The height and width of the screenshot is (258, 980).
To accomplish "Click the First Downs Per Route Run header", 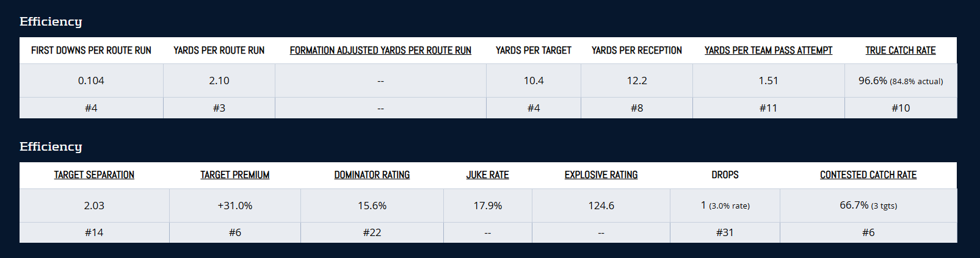I will pos(91,51).
